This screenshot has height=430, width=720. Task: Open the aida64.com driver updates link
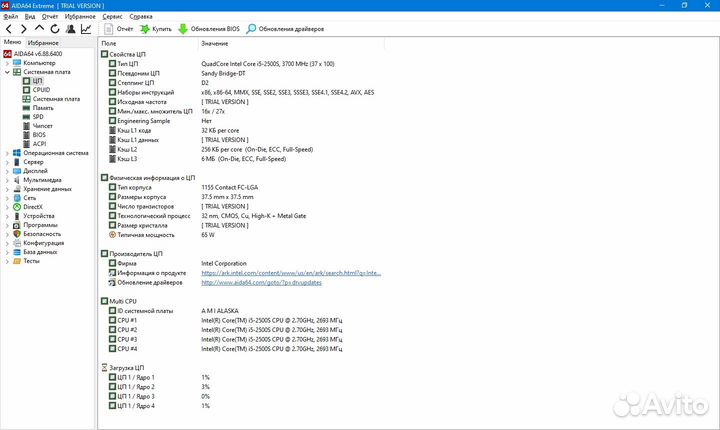(261, 283)
